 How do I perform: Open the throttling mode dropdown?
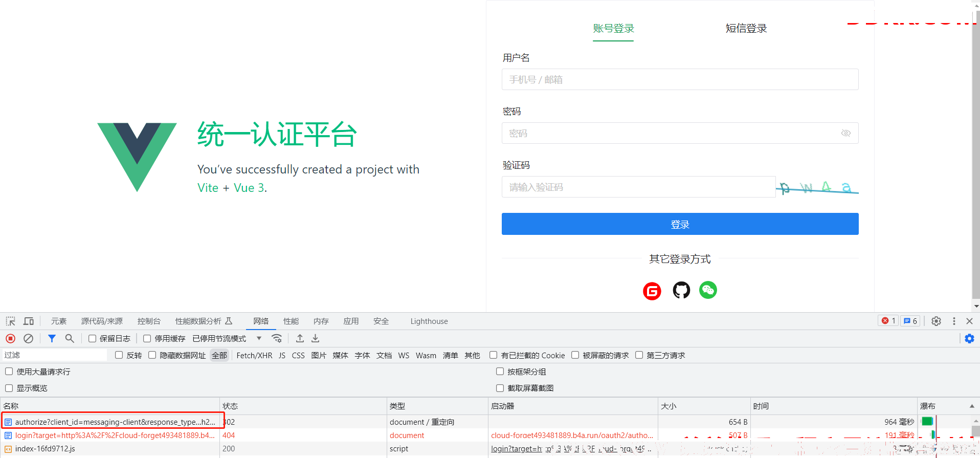tap(227, 339)
